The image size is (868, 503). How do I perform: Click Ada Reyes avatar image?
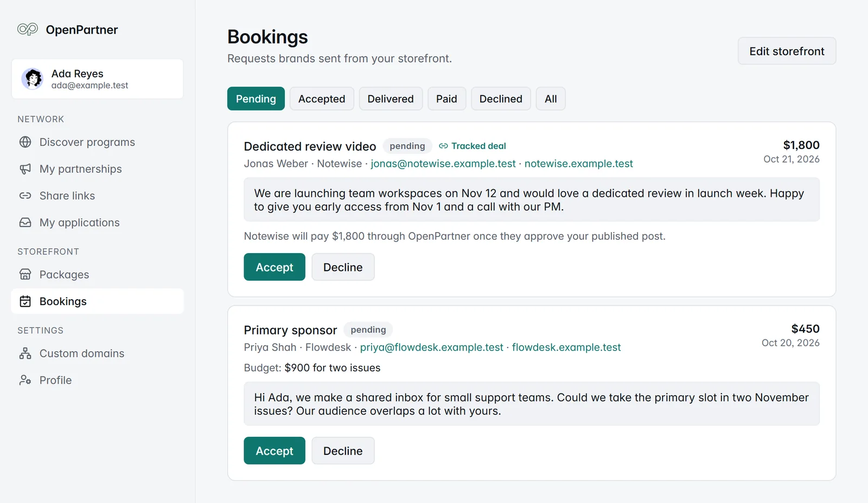pyautogui.click(x=33, y=79)
